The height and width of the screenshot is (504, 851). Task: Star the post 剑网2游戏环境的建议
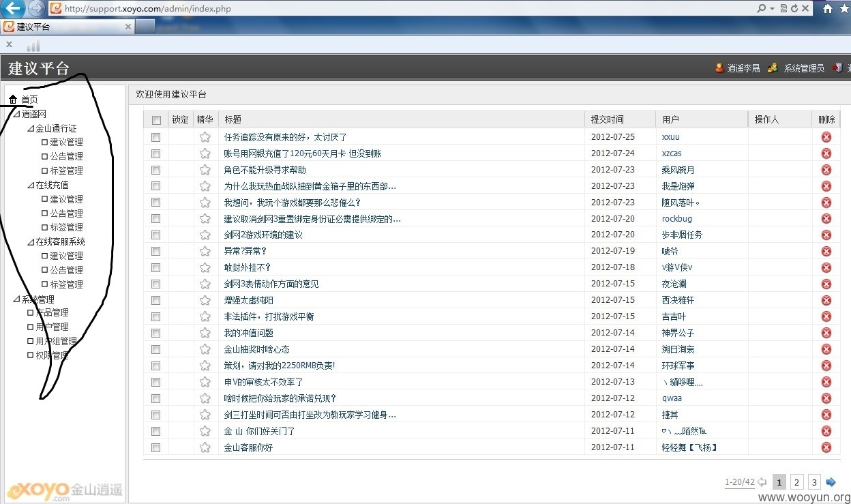pyautogui.click(x=205, y=235)
